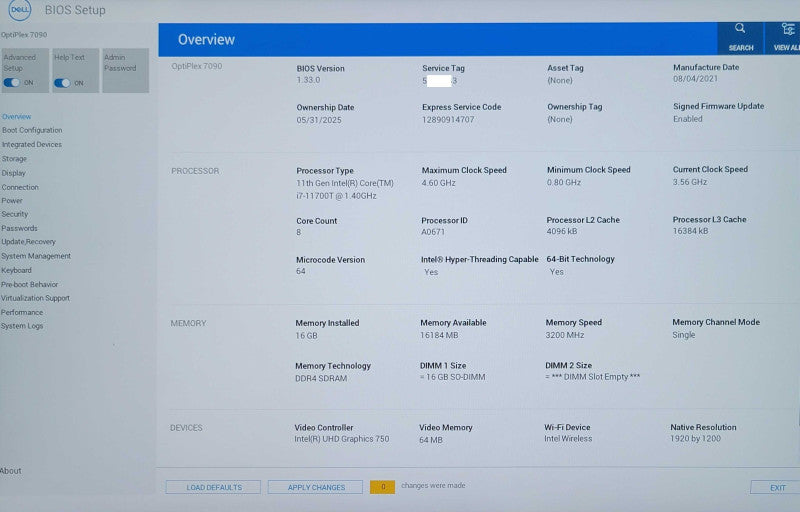
Task: Open Pre-boot Behavior section
Action: pos(30,285)
